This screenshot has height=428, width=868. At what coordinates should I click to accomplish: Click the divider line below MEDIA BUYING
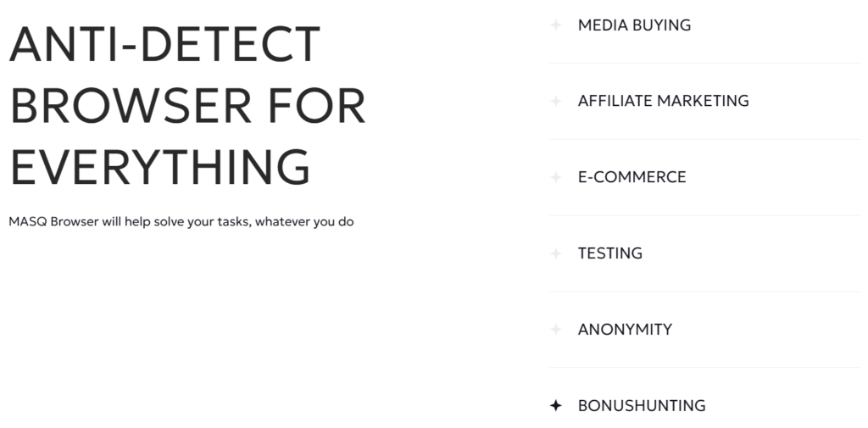click(705, 63)
